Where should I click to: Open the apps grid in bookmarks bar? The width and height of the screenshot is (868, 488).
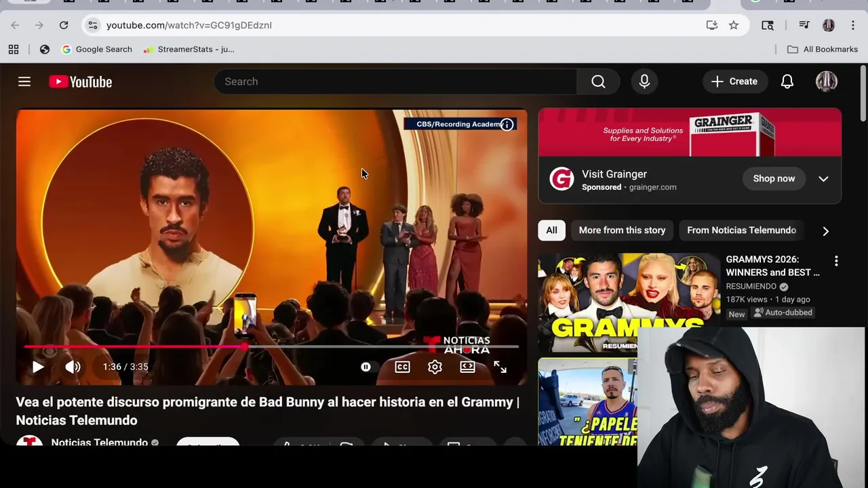(x=14, y=49)
